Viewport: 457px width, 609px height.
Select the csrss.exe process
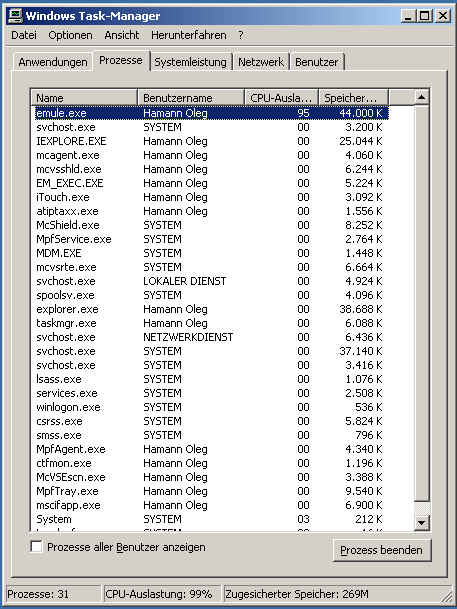pos(210,421)
